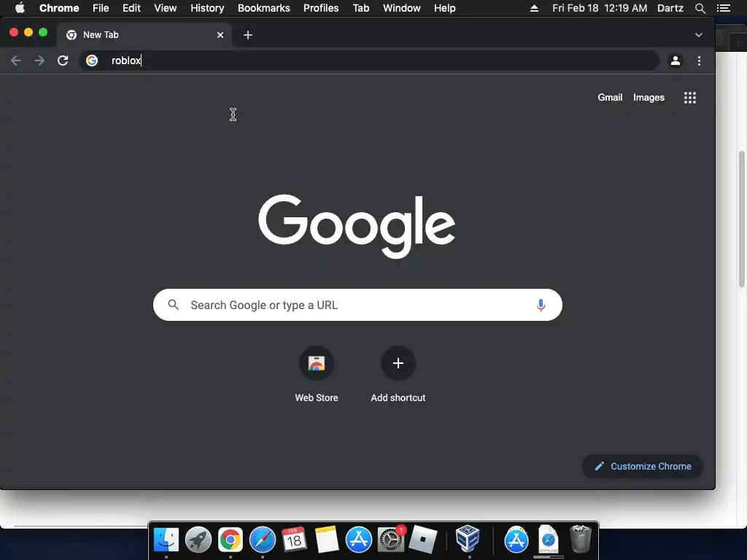The width and height of the screenshot is (747, 560).
Task: Click the Dartz user name in menu bar
Action: point(670,8)
